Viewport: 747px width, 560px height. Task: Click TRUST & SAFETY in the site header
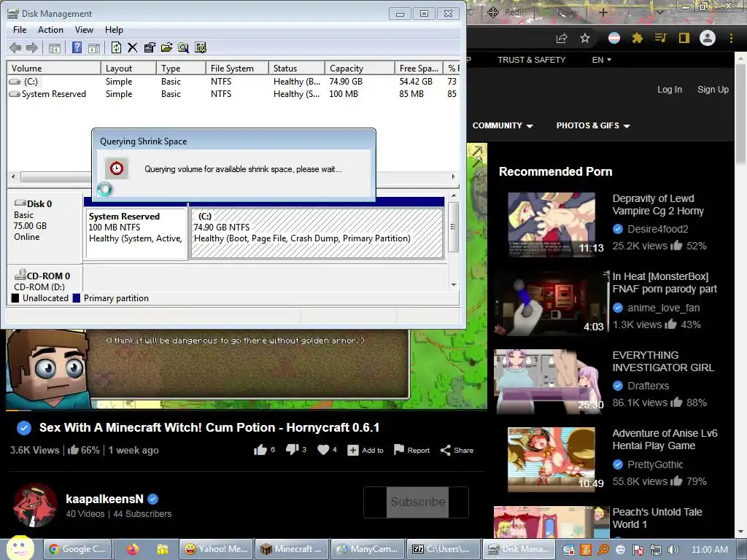pos(531,60)
